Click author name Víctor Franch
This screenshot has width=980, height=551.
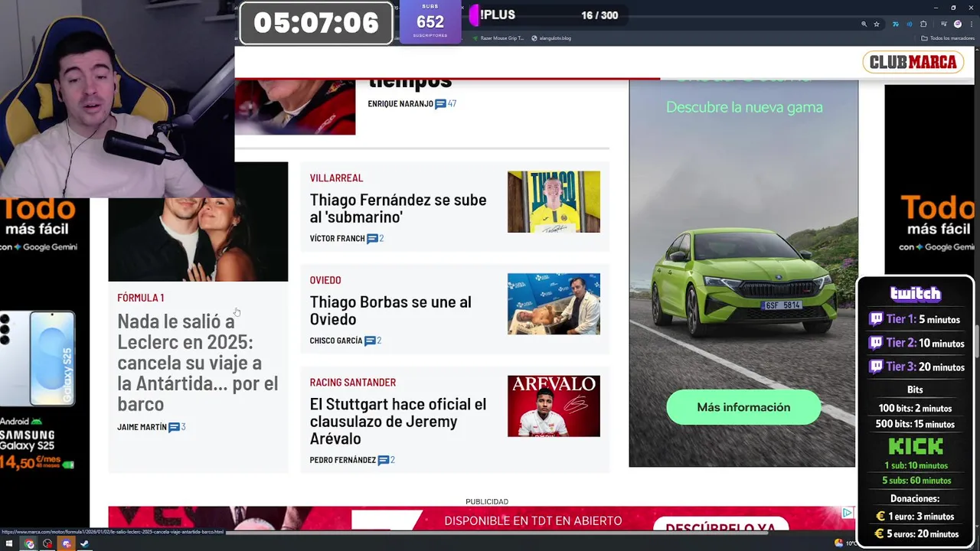[x=337, y=239]
